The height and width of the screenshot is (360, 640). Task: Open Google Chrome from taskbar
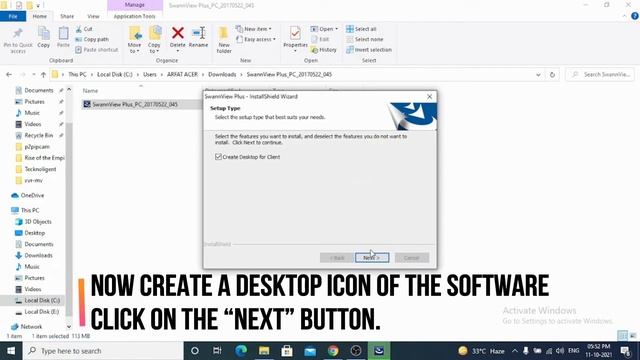pyautogui.click(x=333, y=351)
